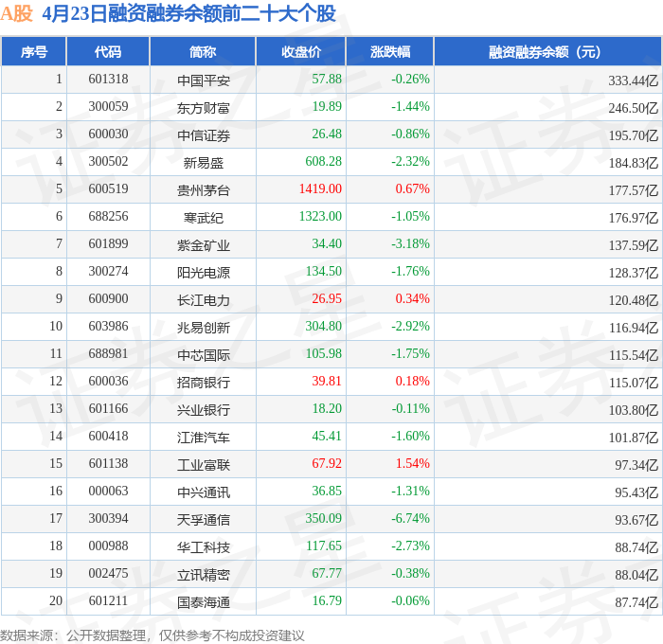Click stock name 天孚通信
This screenshot has width=663, height=644.
(204, 520)
